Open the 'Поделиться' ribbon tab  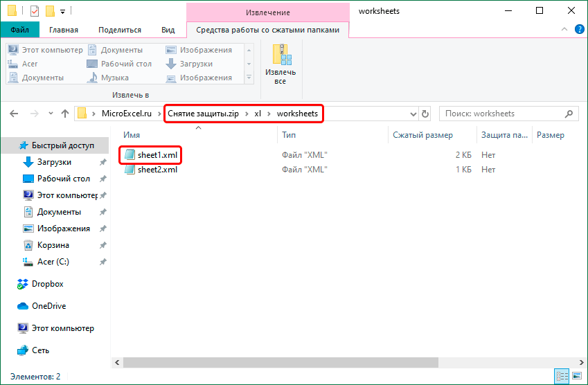119,30
